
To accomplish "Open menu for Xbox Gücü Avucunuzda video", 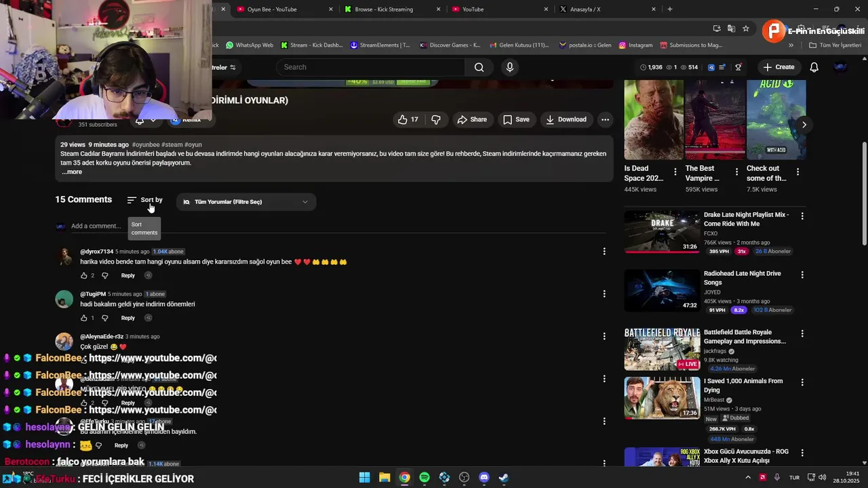I will [x=802, y=452].
